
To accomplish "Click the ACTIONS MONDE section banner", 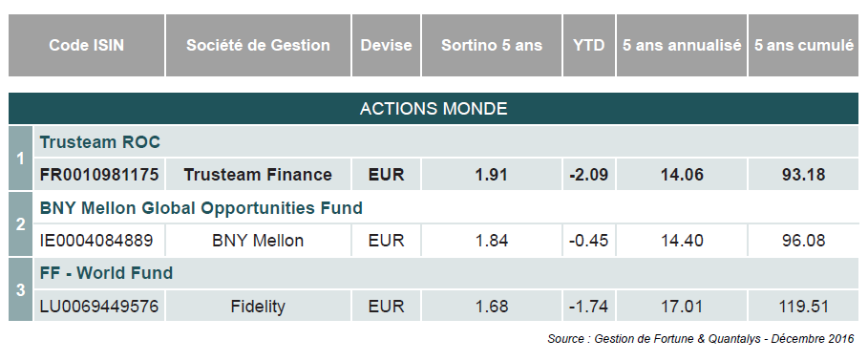I will tap(434, 109).
